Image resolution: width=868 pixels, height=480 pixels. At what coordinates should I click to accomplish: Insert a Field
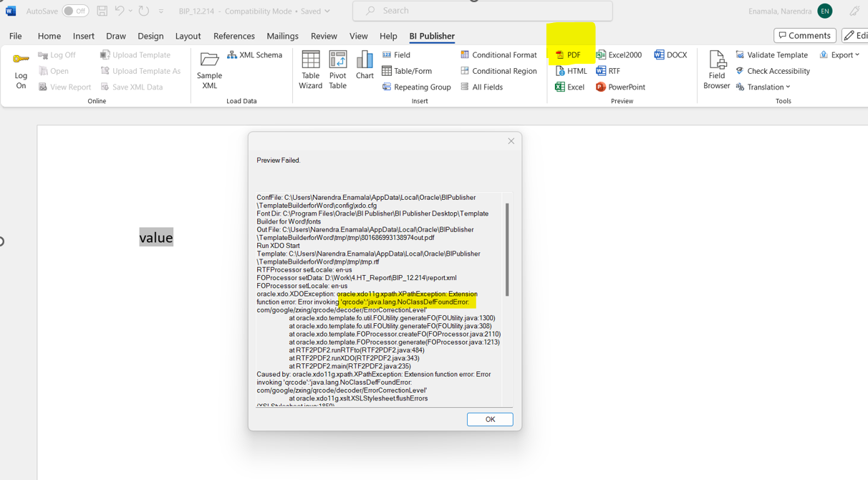(396, 55)
